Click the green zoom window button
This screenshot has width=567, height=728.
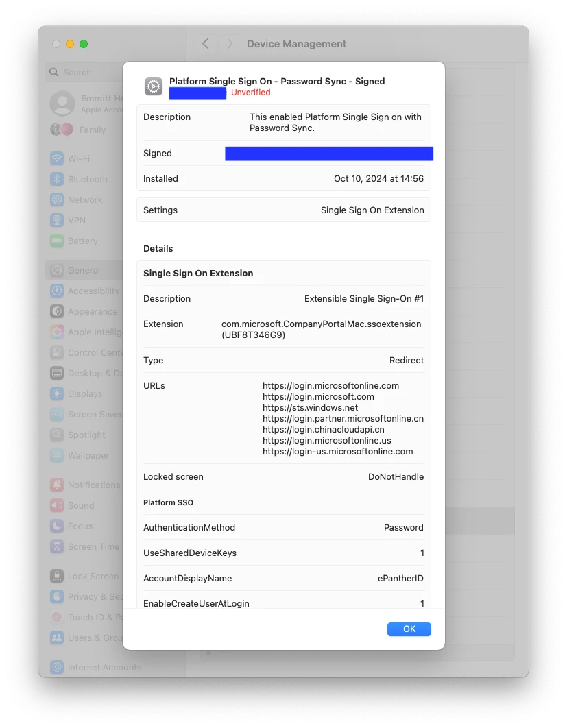(84, 44)
